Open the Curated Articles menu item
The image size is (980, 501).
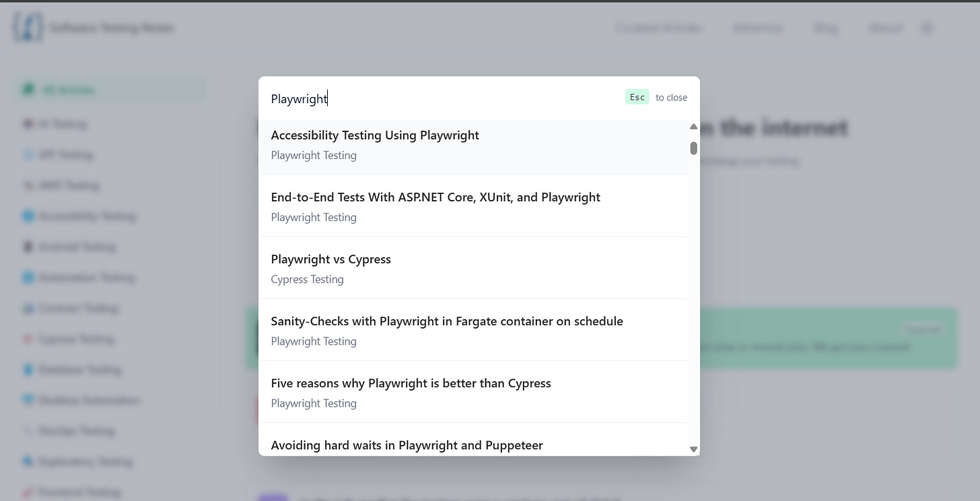click(658, 28)
